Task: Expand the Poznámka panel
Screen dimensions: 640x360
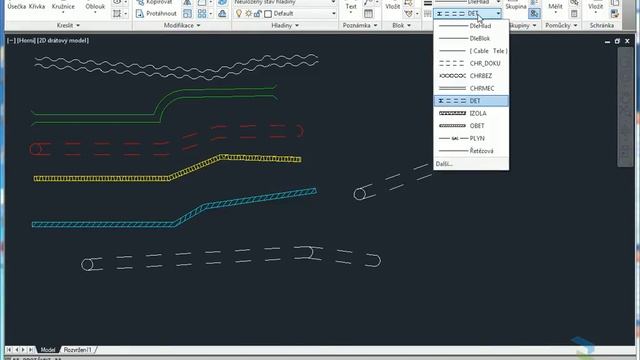Action: (360, 25)
